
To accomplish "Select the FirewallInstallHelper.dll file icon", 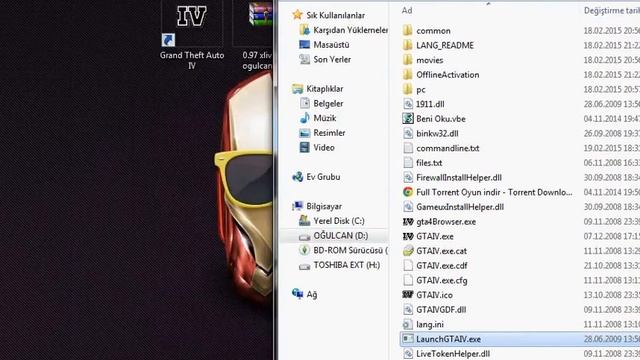I will click(x=407, y=177).
